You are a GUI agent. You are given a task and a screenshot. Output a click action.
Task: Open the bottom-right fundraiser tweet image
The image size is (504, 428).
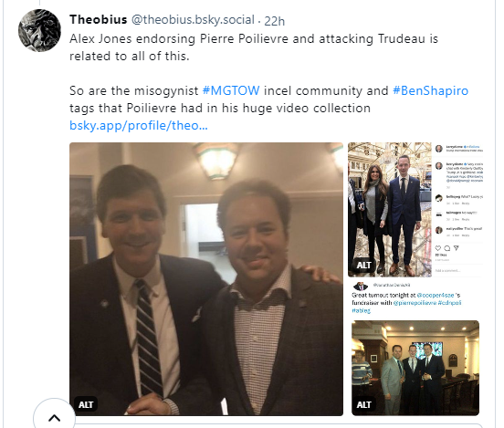(415, 349)
